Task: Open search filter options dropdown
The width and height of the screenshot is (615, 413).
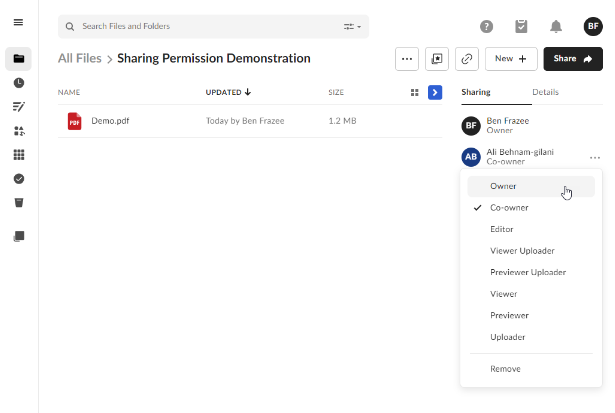Action: click(x=353, y=26)
